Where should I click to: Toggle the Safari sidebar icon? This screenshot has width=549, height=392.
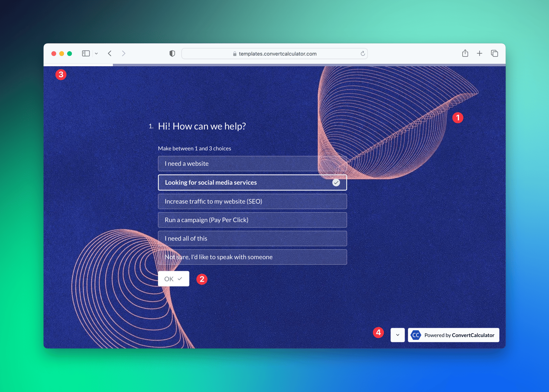pyautogui.click(x=86, y=53)
